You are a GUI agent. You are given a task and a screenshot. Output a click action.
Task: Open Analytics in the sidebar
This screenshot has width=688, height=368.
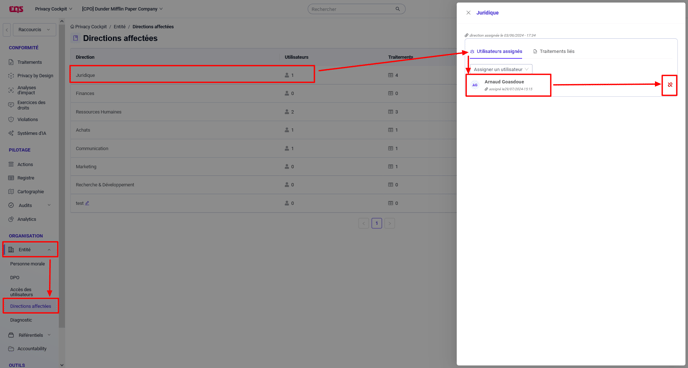(26, 219)
